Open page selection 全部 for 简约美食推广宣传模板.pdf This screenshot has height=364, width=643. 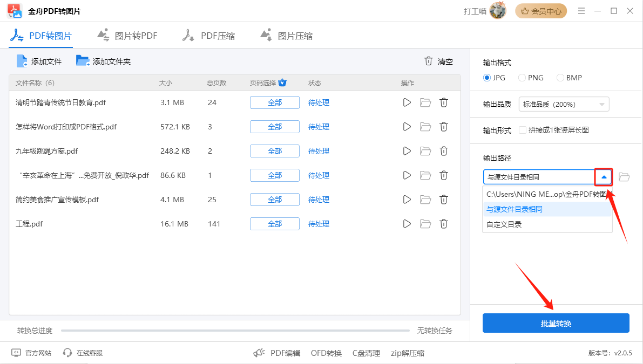pyautogui.click(x=275, y=200)
